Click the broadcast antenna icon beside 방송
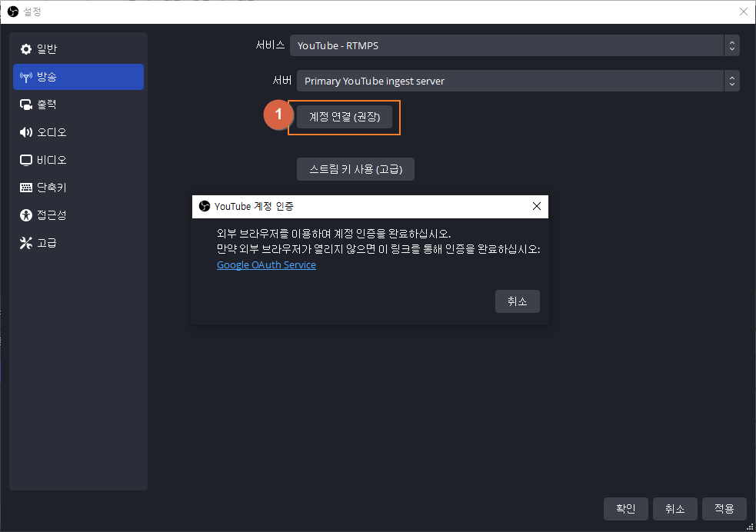Image resolution: width=756 pixels, height=532 pixels. click(26, 77)
